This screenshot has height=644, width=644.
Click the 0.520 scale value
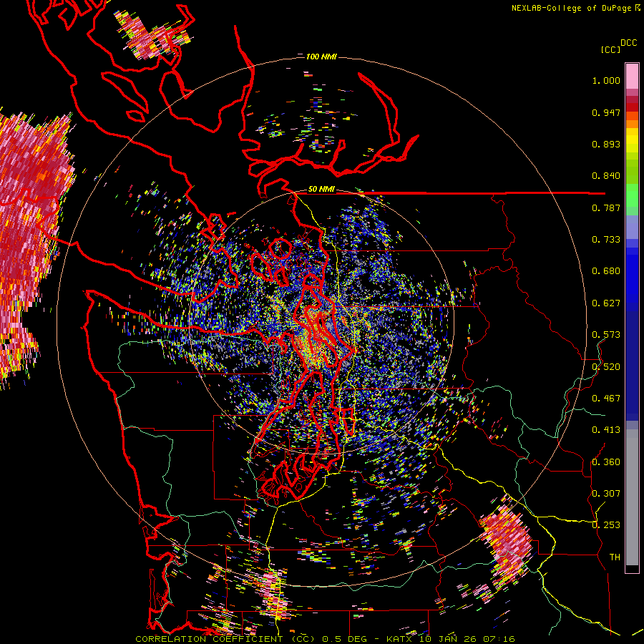606,367
